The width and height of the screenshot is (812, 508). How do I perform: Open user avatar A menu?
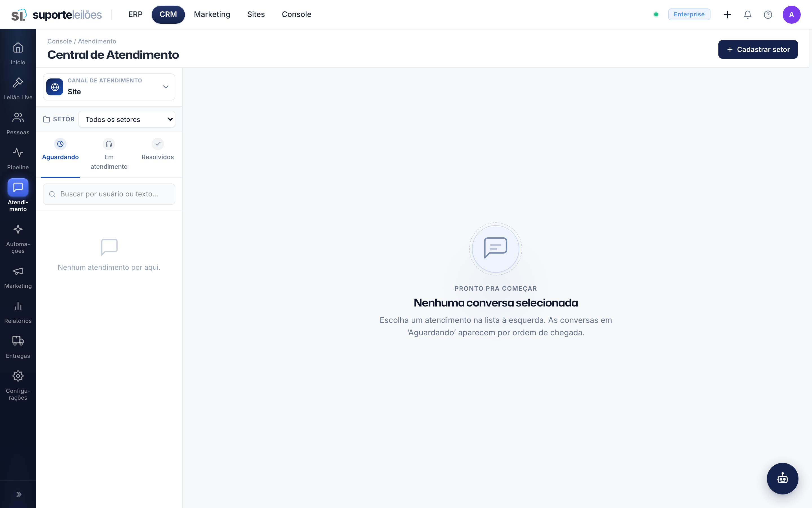791,14
